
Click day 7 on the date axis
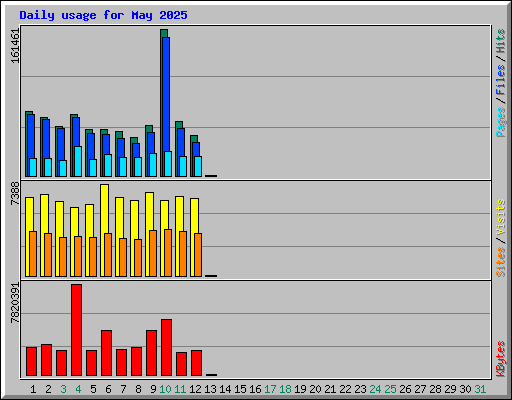(x=123, y=389)
